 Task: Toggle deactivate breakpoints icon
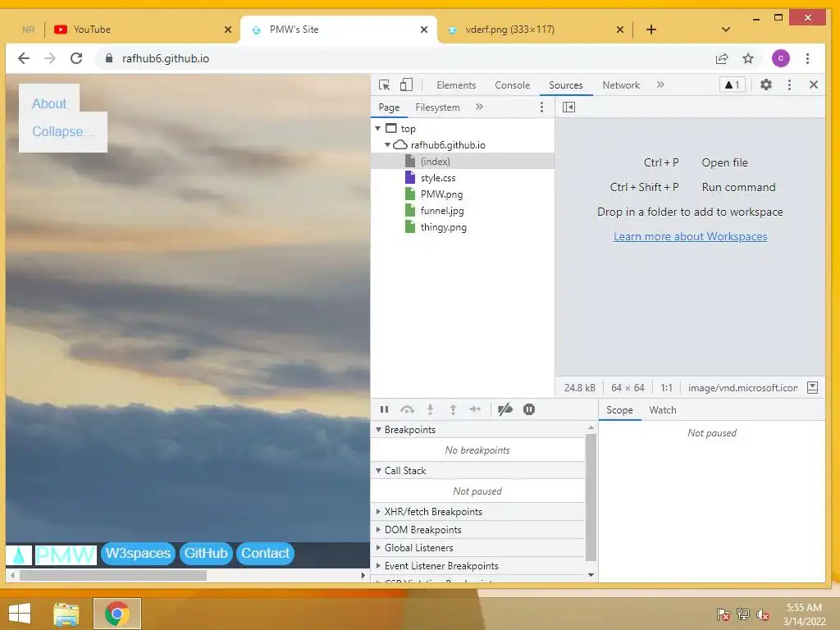click(504, 410)
